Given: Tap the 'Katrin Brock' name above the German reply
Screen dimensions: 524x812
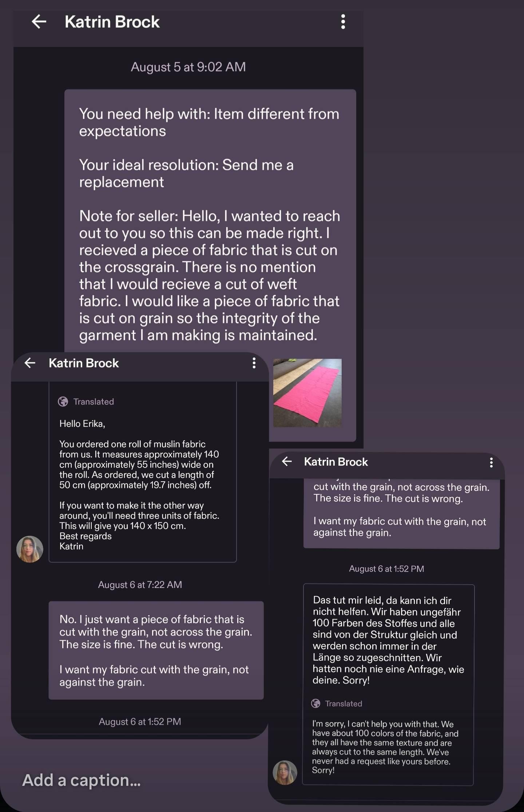Looking at the screenshot, I should (x=336, y=462).
